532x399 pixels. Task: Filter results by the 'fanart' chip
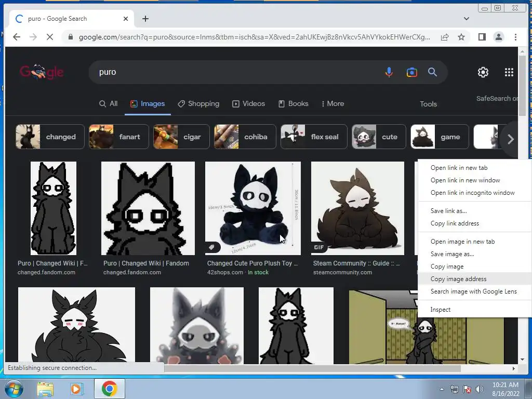(119, 137)
